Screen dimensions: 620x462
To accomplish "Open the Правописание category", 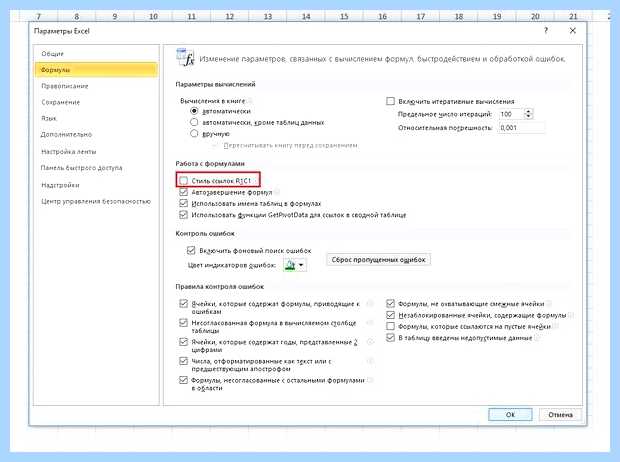I will coord(65,86).
